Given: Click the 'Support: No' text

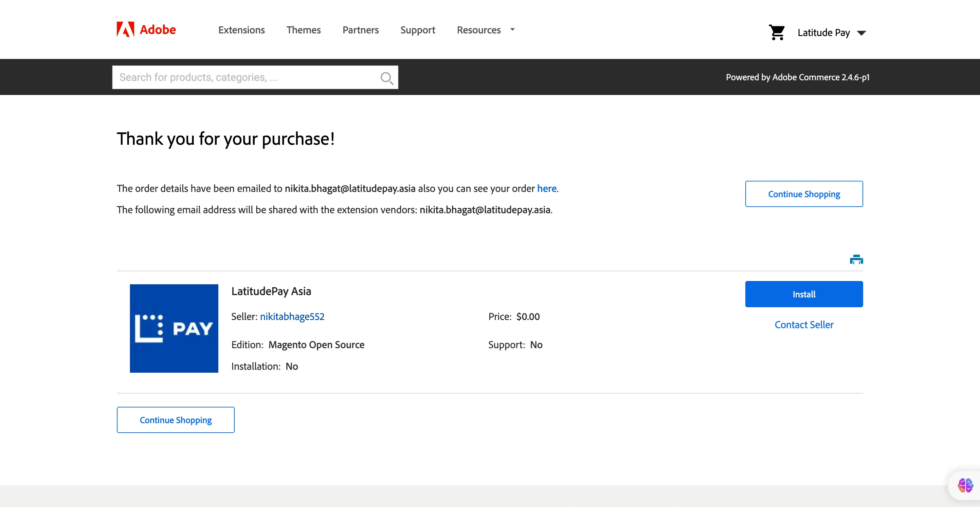Looking at the screenshot, I should point(516,345).
